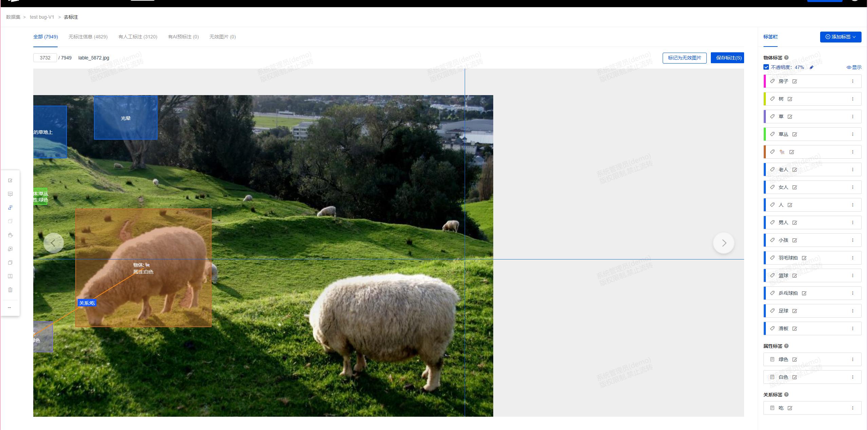
Task: Uncheck the 不透明度 checkbox
Action: 766,67
